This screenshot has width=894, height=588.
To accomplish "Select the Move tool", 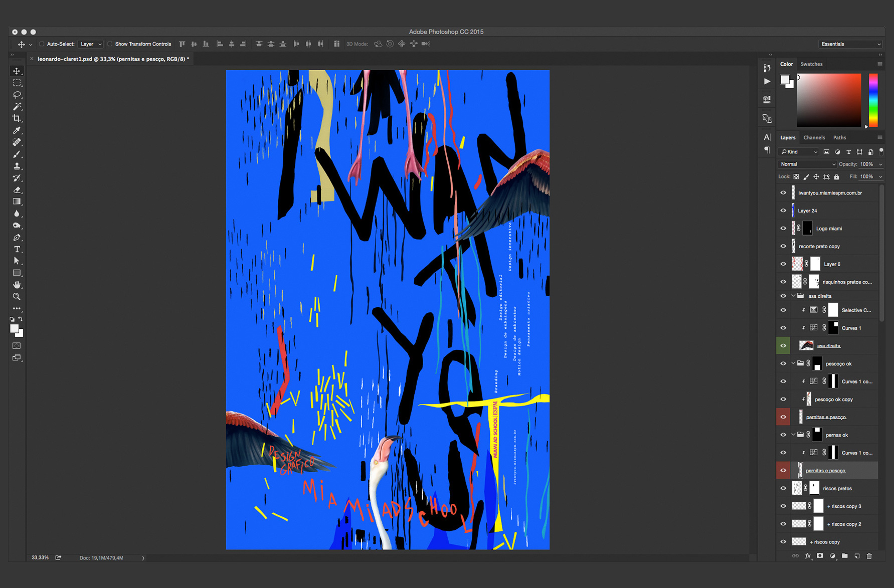I will pyautogui.click(x=17, y=71).
